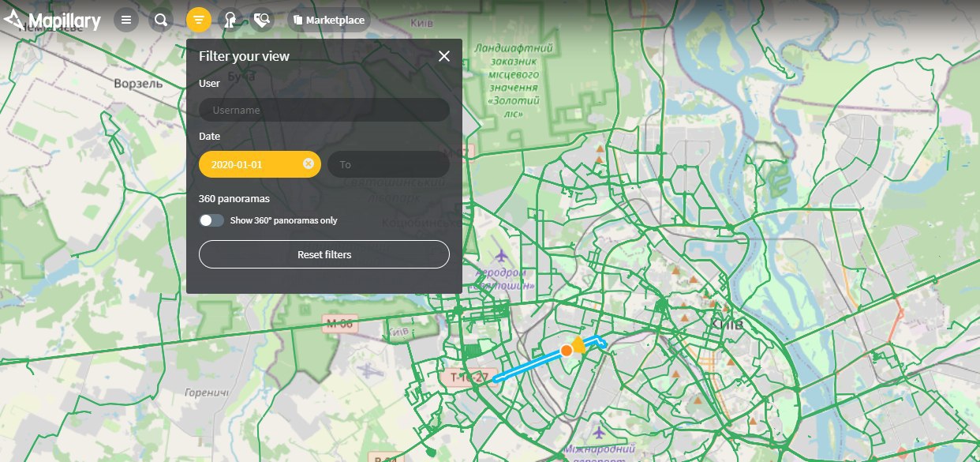Select the orange current-position dot on map
The height and width of the screenshot is (462, 980).
[566, 350]
